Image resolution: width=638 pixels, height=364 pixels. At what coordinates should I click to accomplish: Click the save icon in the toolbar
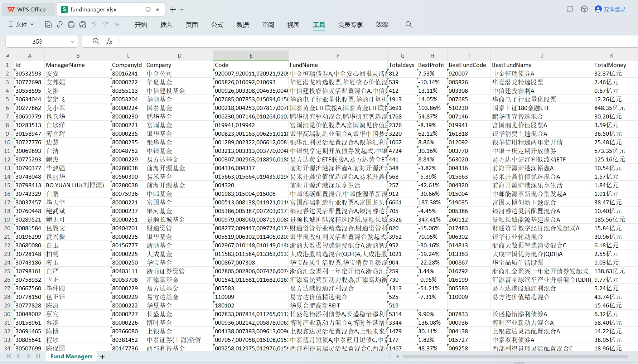tap(48, 24)
